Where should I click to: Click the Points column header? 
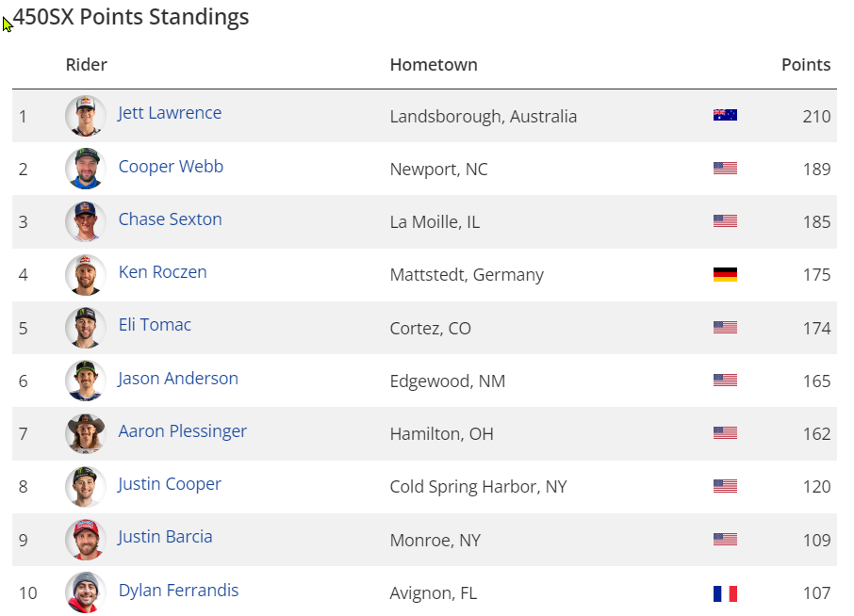tap(806, 65)
